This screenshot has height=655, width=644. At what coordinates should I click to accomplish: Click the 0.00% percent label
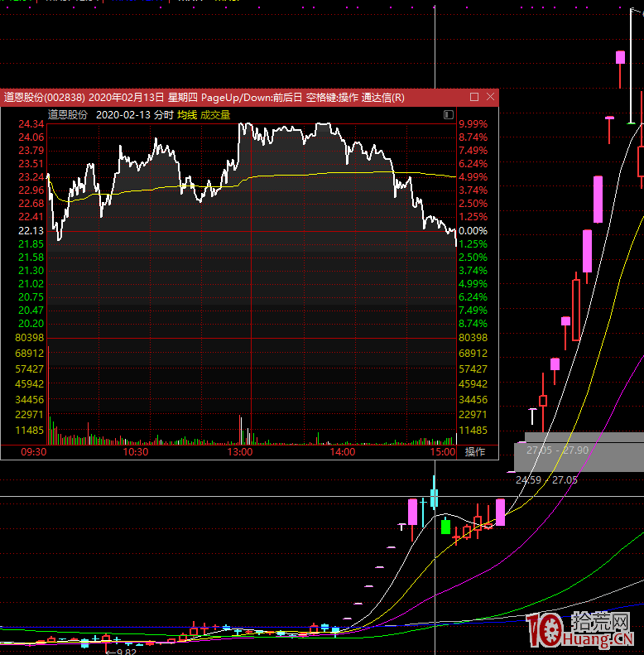(x=473, y=230)
